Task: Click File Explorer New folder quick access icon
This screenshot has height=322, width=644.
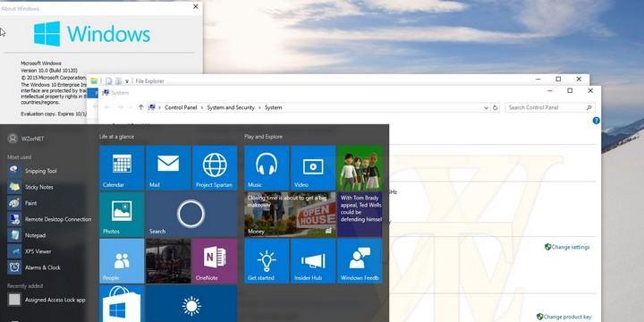Action: pyautogui.click(x=118, y=81)
